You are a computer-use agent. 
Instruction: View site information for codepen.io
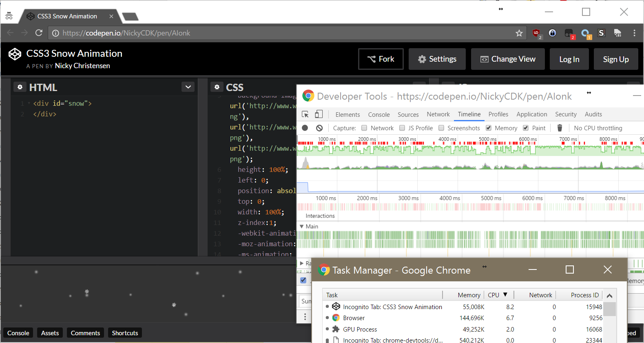click(x=55, y=33)
